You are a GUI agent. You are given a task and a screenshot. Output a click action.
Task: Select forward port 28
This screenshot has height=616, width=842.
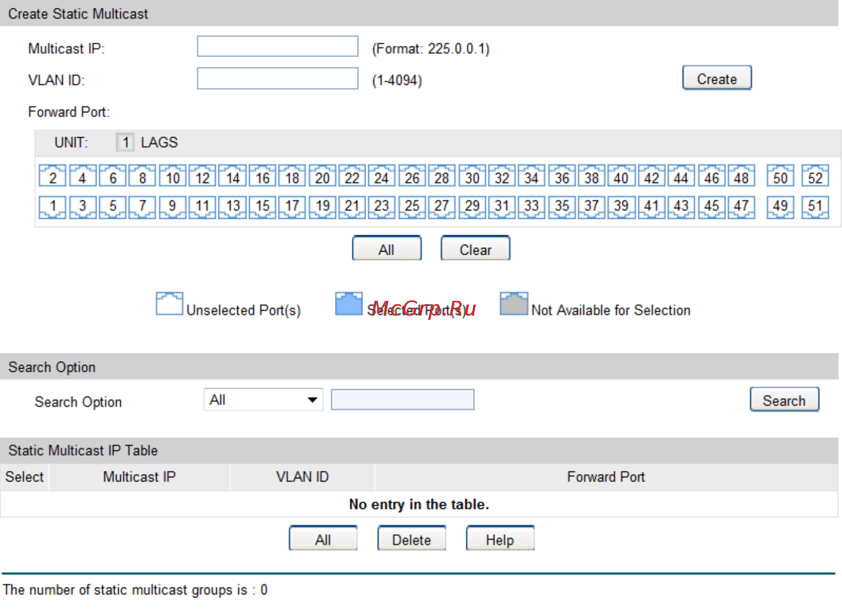[442, 176]
